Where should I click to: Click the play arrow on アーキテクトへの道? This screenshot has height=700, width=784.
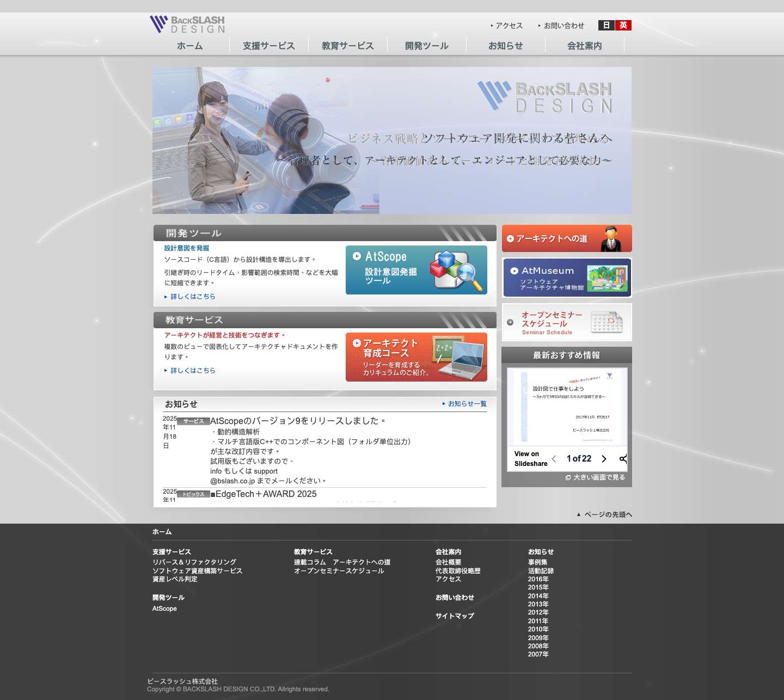pos(510,238)
